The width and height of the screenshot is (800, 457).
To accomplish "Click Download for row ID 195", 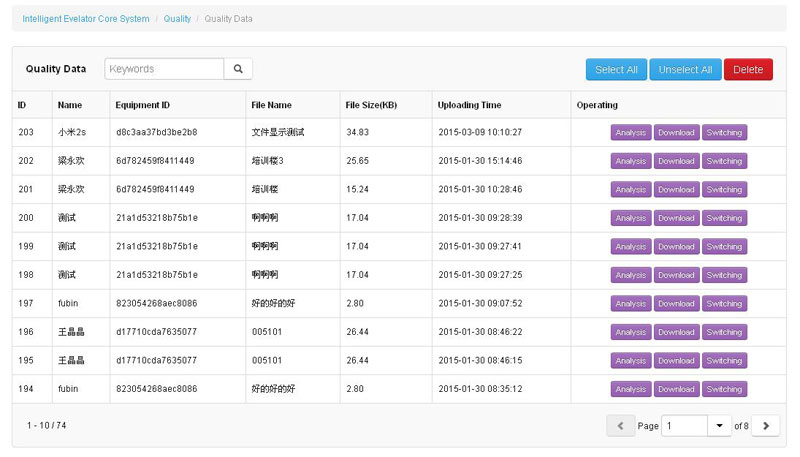I will [676, 361].
